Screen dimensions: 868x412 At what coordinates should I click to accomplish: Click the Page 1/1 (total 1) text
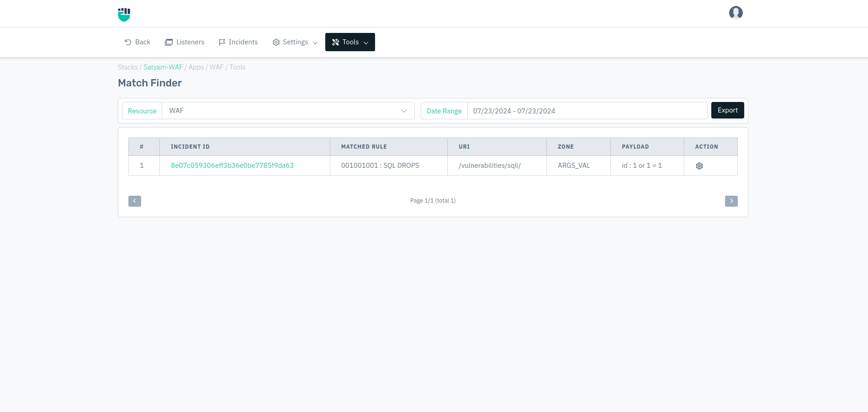(433, 201)
